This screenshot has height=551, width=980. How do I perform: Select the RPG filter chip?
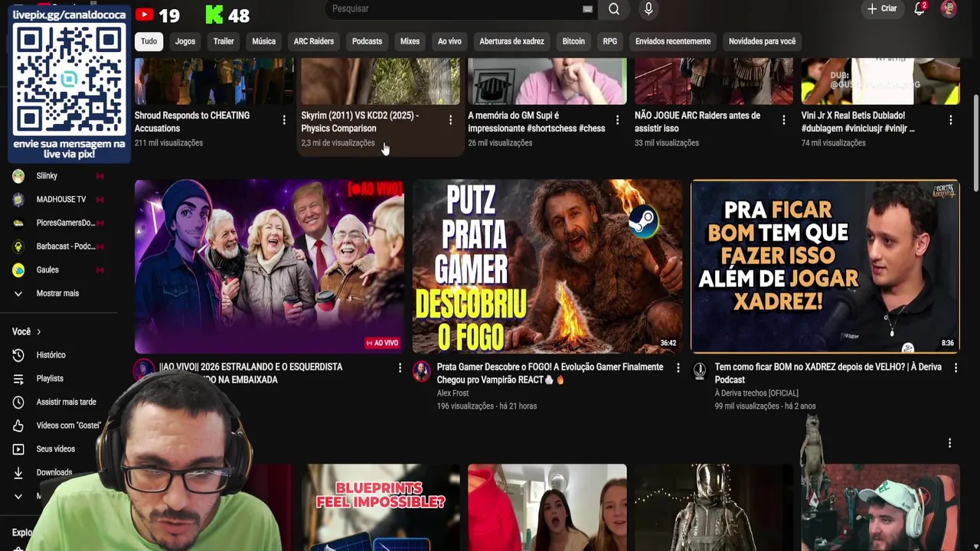click(x=610, y=41)
